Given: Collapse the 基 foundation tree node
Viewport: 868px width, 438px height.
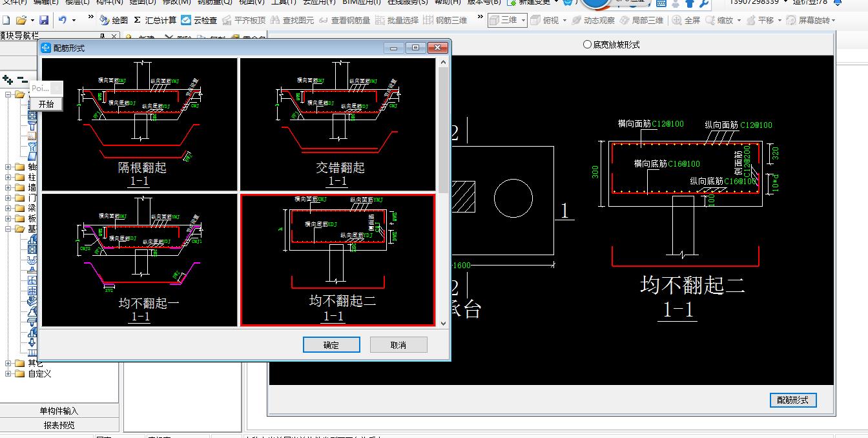Looking at the screenshot, I should click(8, 229).
